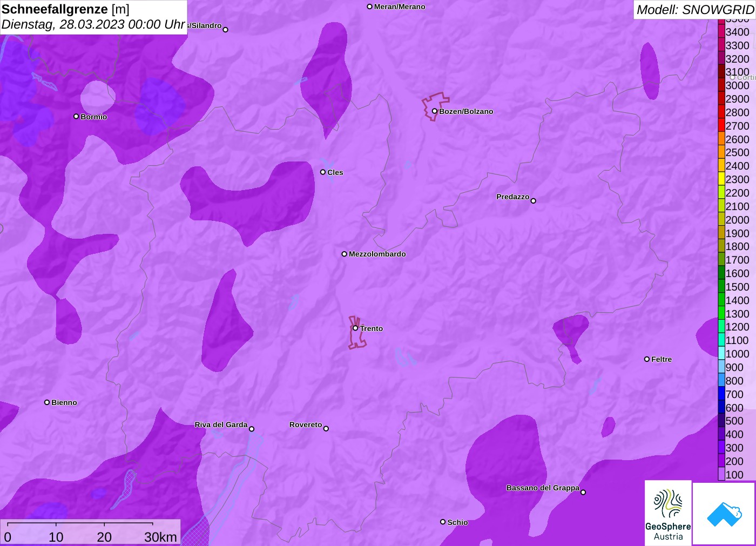Image resolution: width=756 pixels, height=546 pixels.
Task: Pick the yellow 2300 legend swatch
Action: click(x=721, y=179)
